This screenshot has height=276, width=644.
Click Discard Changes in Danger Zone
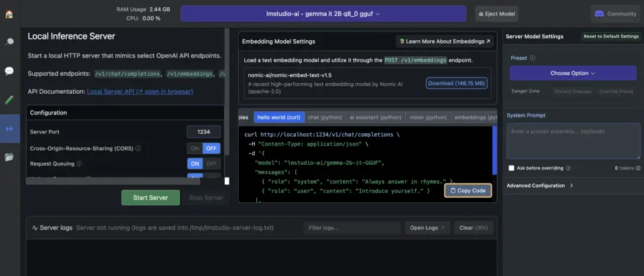572,92
